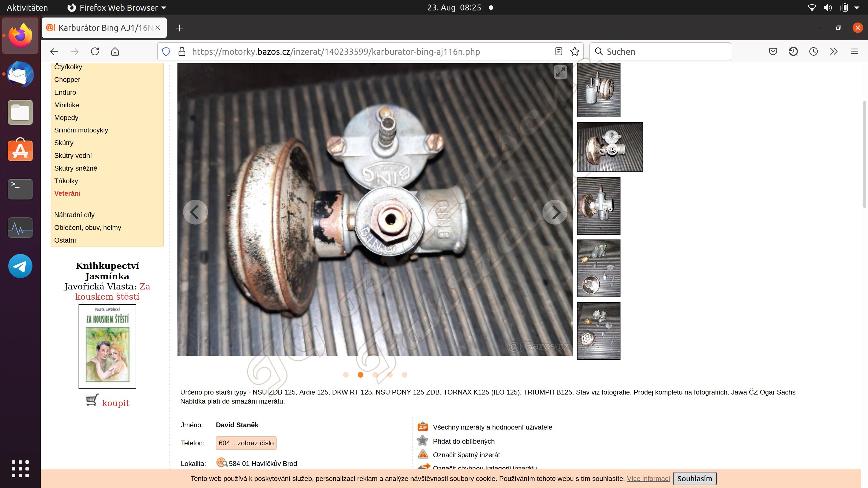Click the location magnifier icon beside Havlíčkův Brod
This screenshot has width=868, height=488.
pyautogui.click(x=222, y=463)
